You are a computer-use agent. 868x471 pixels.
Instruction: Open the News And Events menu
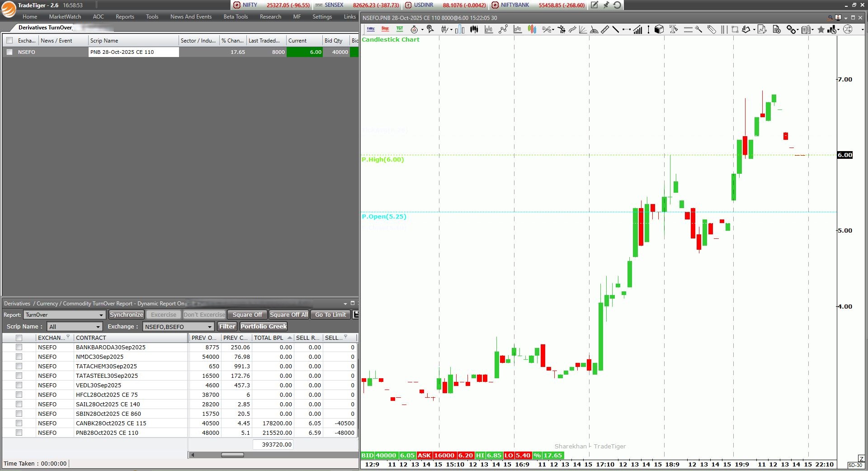click(191, 17)
